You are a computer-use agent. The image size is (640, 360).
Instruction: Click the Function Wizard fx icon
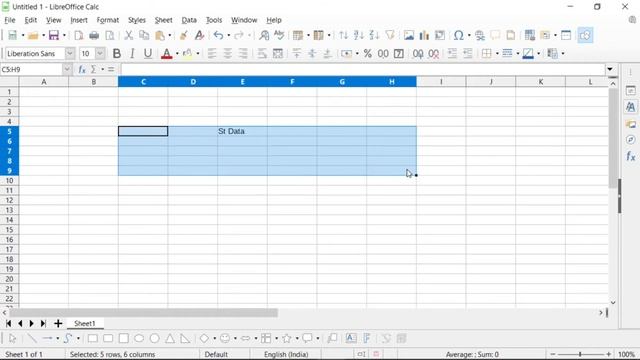tap(82, 69)
